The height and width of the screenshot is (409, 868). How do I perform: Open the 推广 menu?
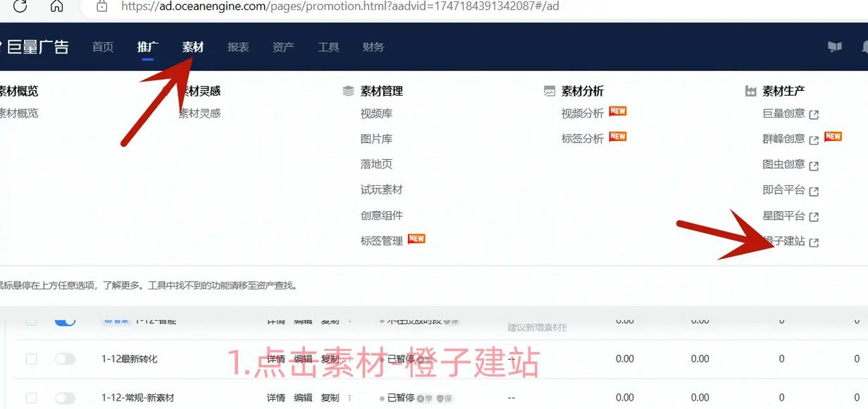click(148, 47)
